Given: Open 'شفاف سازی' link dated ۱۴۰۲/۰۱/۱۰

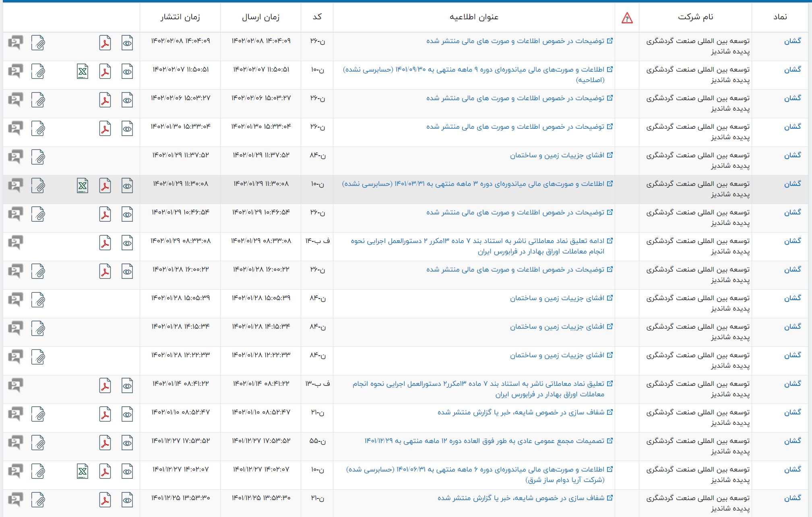Looking at the screenshot, I should coord(525,412).
